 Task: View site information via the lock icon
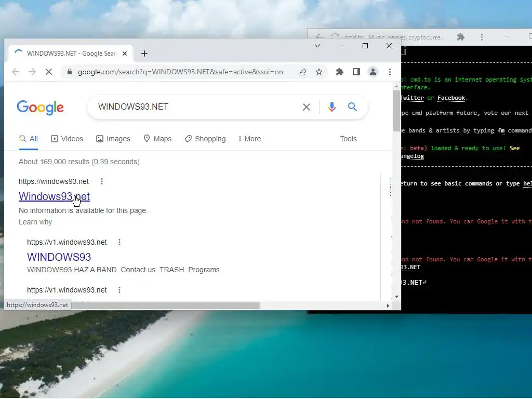click(70, 72)
